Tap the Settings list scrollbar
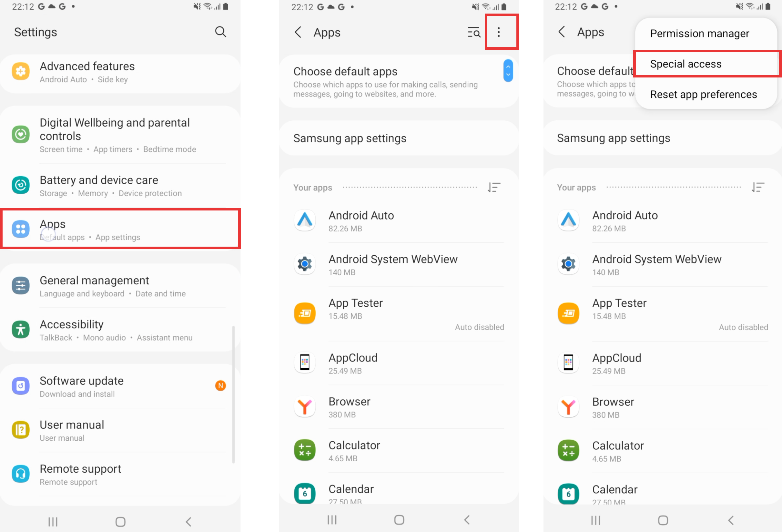The height and width of the screenshot is (532, 782). (233, 395)
